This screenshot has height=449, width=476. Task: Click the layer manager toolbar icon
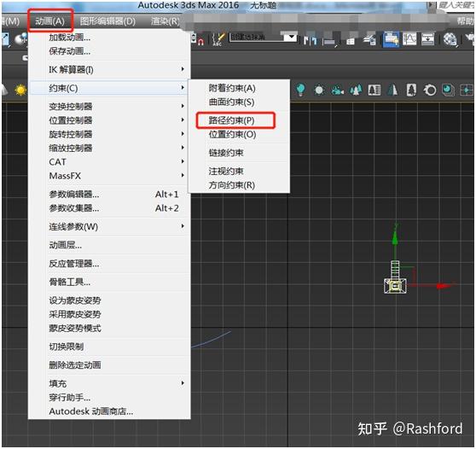[391, 39]
